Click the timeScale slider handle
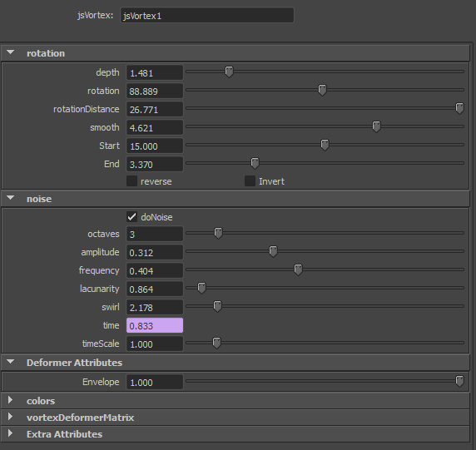476x450 pixels. tap(216, 343)
